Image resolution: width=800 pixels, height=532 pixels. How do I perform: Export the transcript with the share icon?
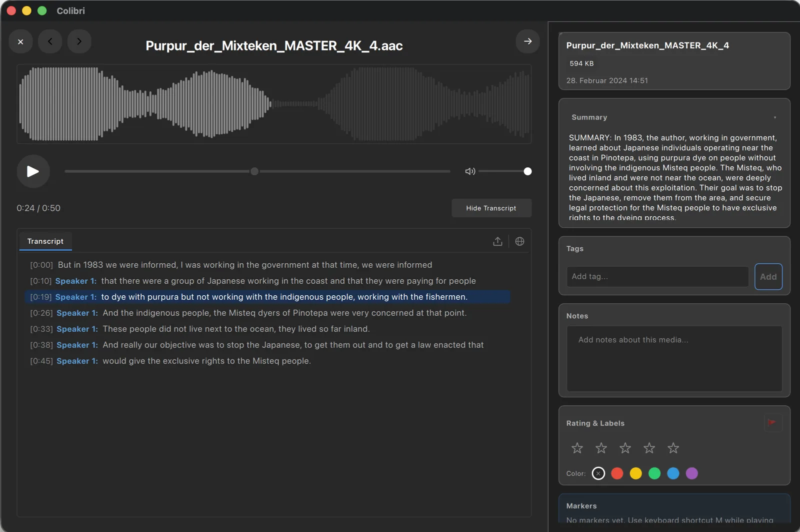tap(497, 241)
